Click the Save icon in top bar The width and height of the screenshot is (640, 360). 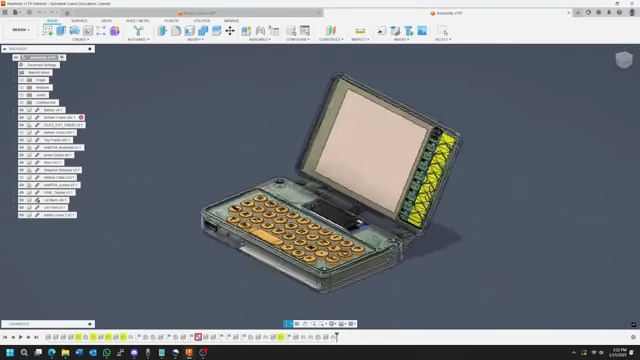click(29, 13)
